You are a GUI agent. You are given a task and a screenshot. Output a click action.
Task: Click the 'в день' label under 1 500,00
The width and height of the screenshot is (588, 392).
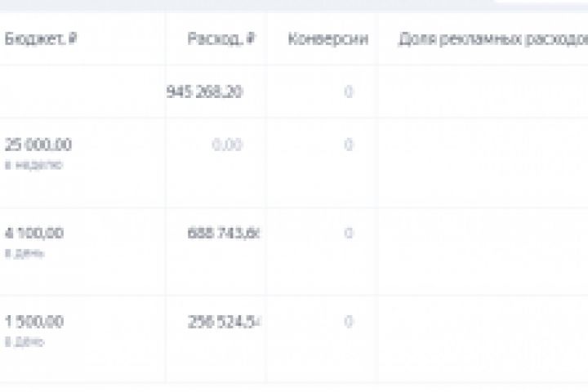tap(24, 341)
